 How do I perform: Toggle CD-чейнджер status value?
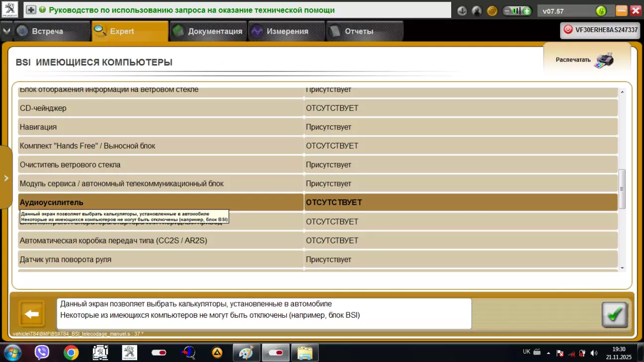pos(460,108)
